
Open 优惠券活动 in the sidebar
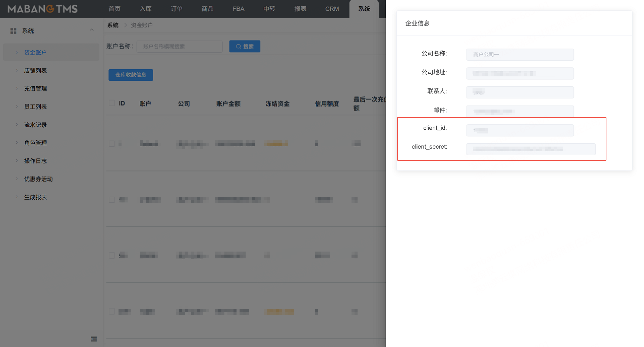pyautogui.click(x=38, y=179)
